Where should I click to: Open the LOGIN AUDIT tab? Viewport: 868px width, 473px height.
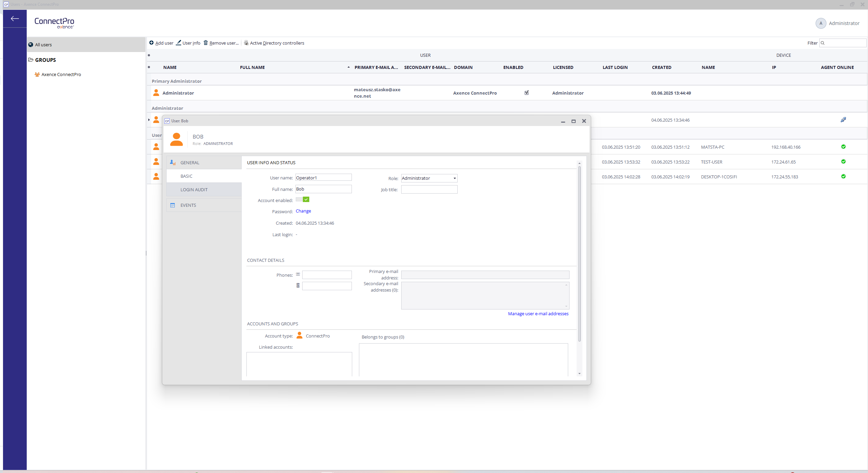[x=204, y=190]
